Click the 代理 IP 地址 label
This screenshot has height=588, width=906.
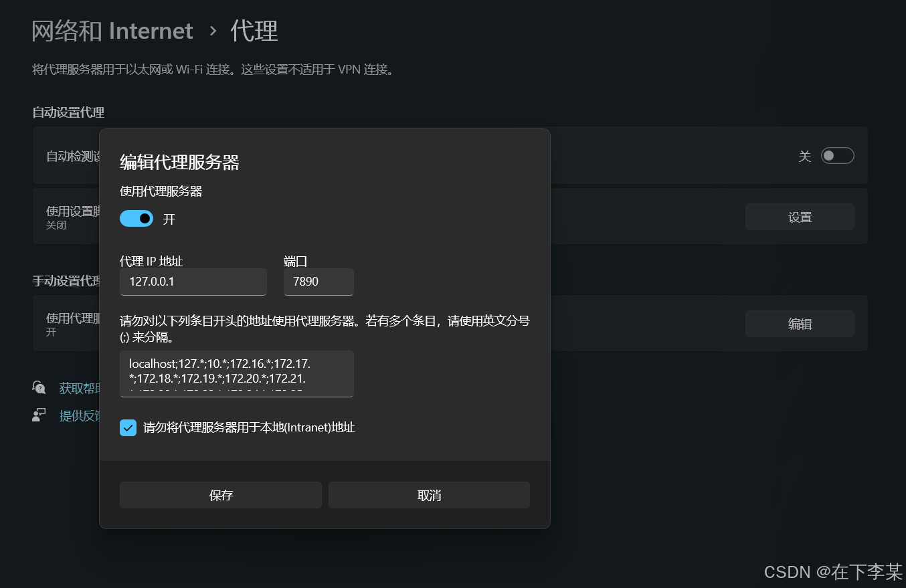tap(151, 261)
